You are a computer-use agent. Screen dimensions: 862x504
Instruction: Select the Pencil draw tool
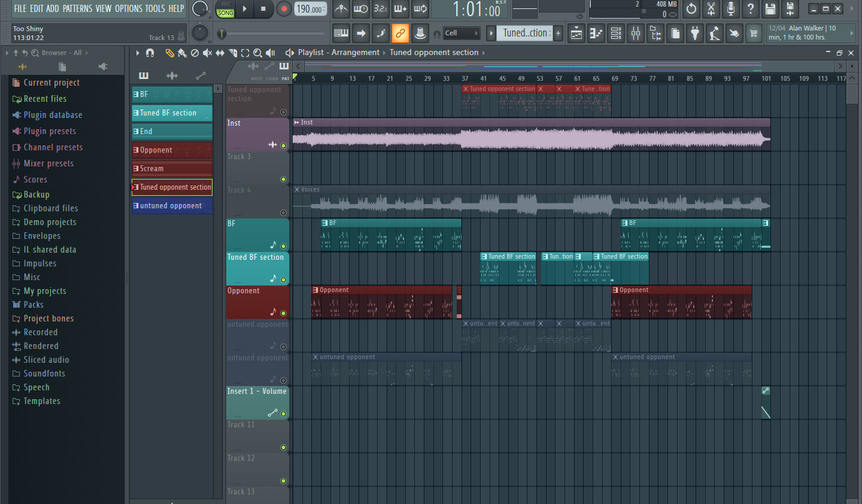pyautogui.click(x=170, y=53)
